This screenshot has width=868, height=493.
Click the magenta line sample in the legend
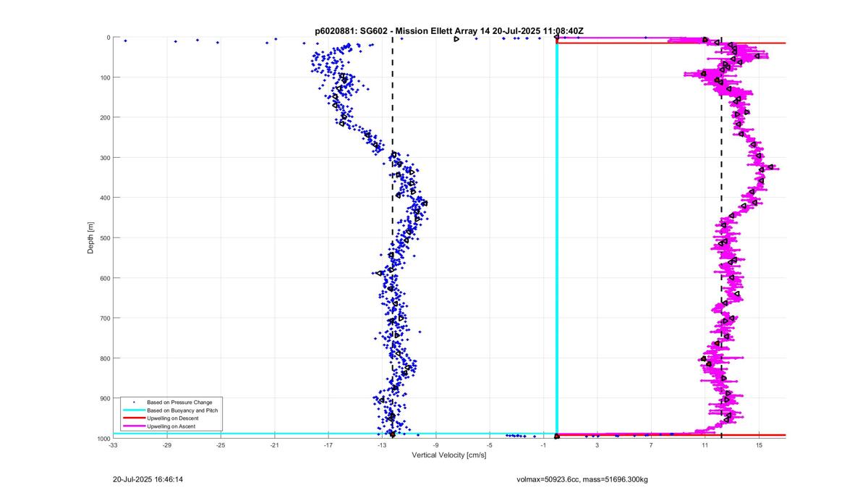pyautogui.click(x=134, y=427)
